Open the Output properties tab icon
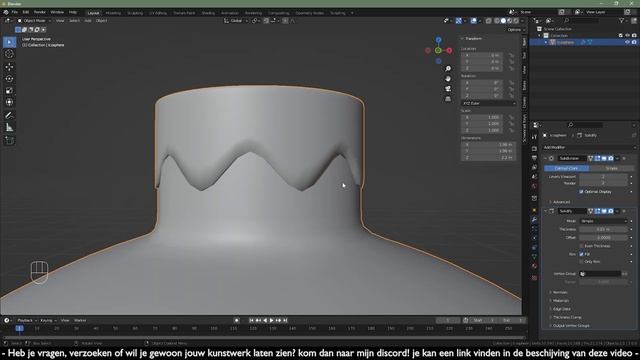Screen dimensions: 640x360 coord(534,158)
